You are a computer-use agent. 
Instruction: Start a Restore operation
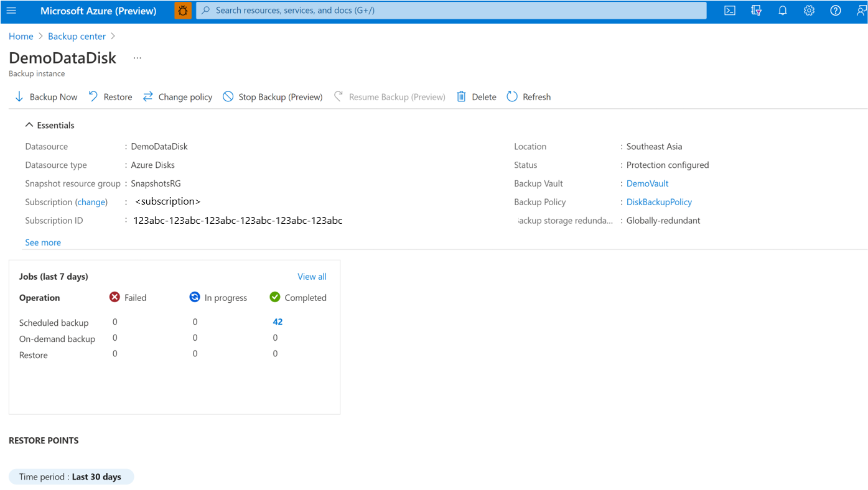110,96
